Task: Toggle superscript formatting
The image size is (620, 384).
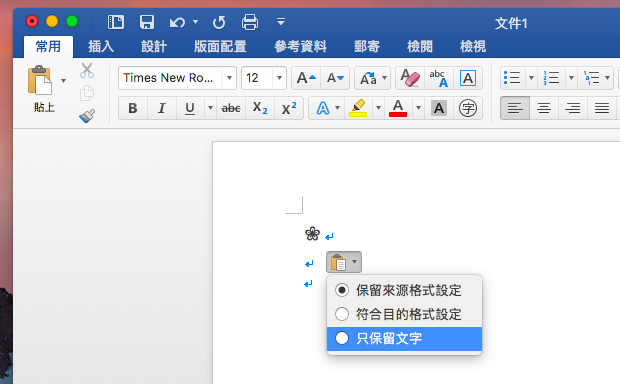Action: coord(289,108)
